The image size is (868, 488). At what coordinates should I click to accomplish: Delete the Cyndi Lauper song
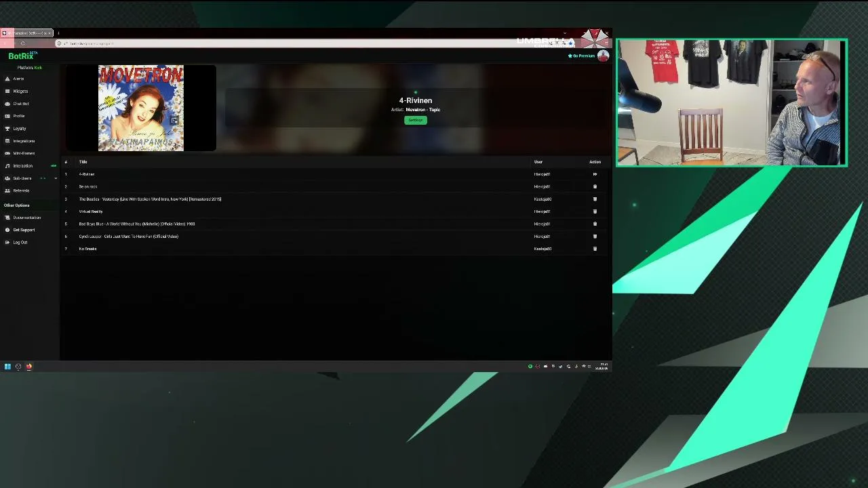coord(595,237)
